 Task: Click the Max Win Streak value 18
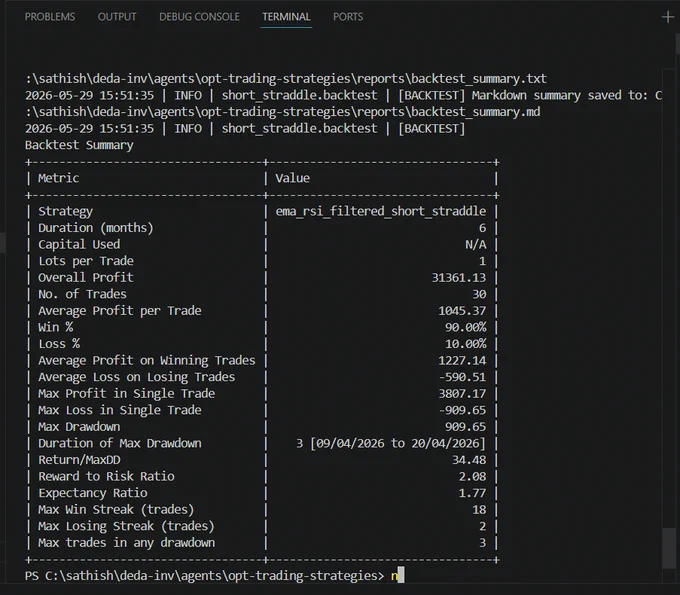pos(479,510)
